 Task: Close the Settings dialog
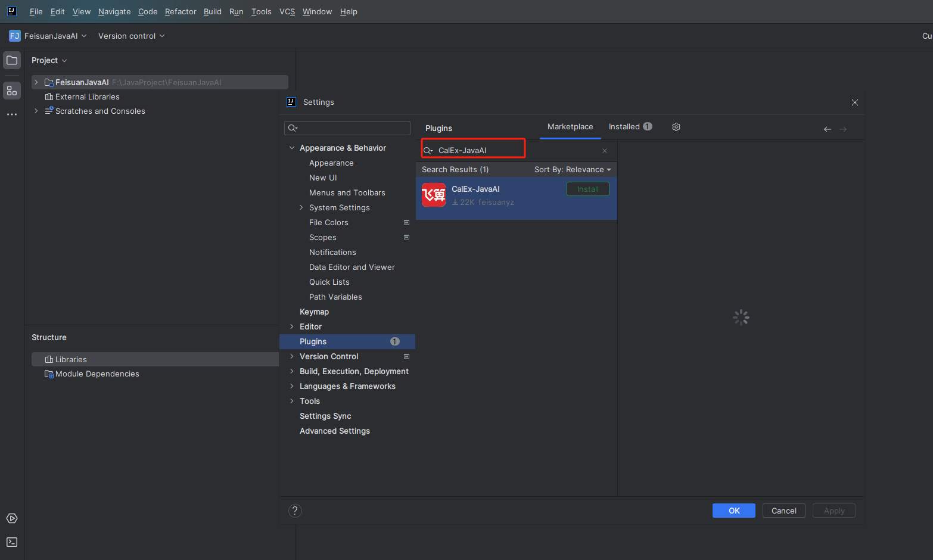[x=855, y=102]
